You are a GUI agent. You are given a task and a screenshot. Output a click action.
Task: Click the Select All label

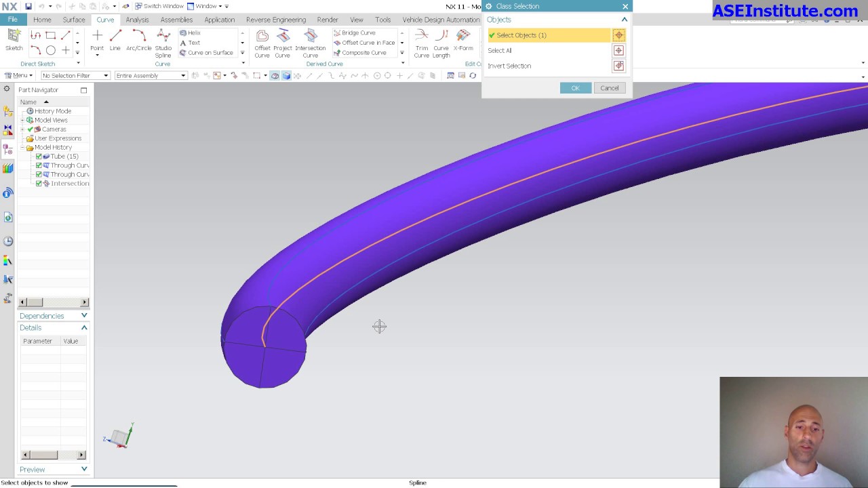pyautogui.click(x=500, y=50)
